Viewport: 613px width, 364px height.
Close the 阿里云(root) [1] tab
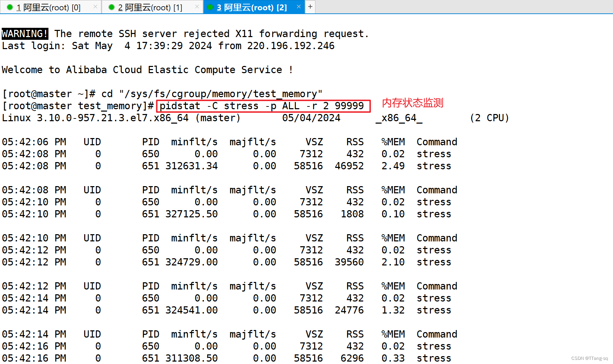tap(197, 7)
